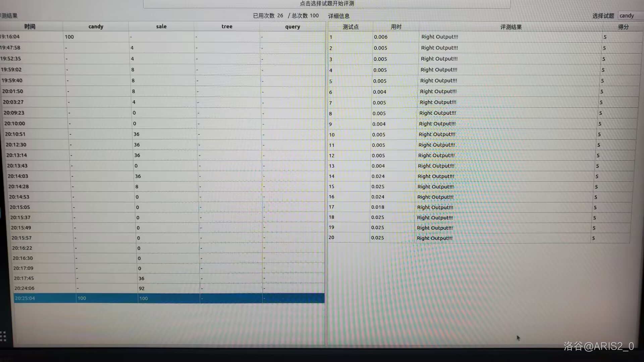Click the 用时 column header

pos(396,27)
